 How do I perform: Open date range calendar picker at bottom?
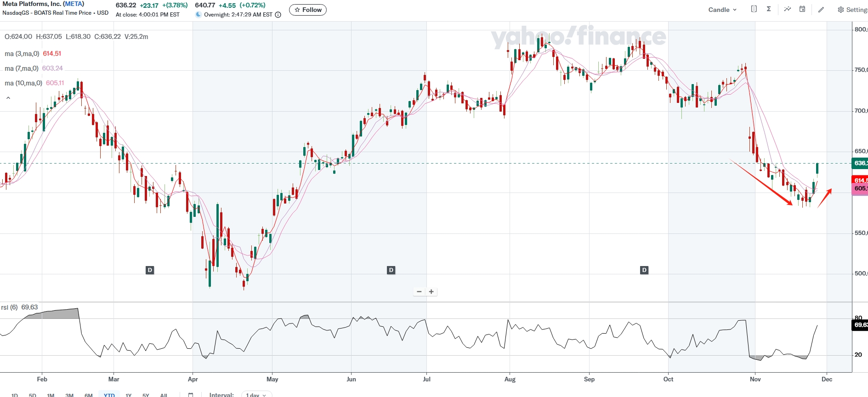point(191,395)
